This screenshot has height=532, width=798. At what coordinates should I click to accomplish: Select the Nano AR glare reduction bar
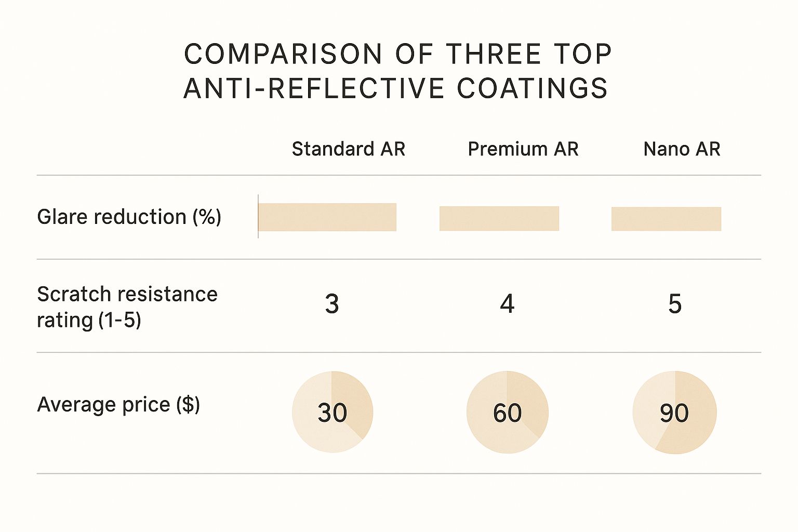(666, 219)
